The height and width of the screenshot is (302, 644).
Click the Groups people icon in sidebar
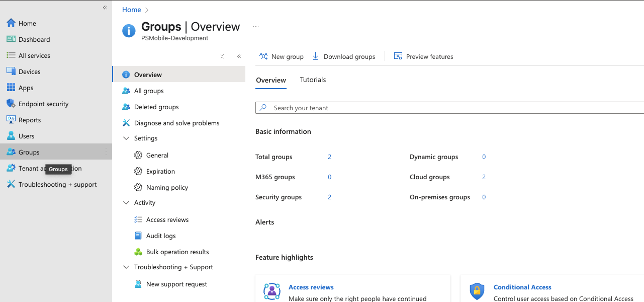tap(11, 152)
